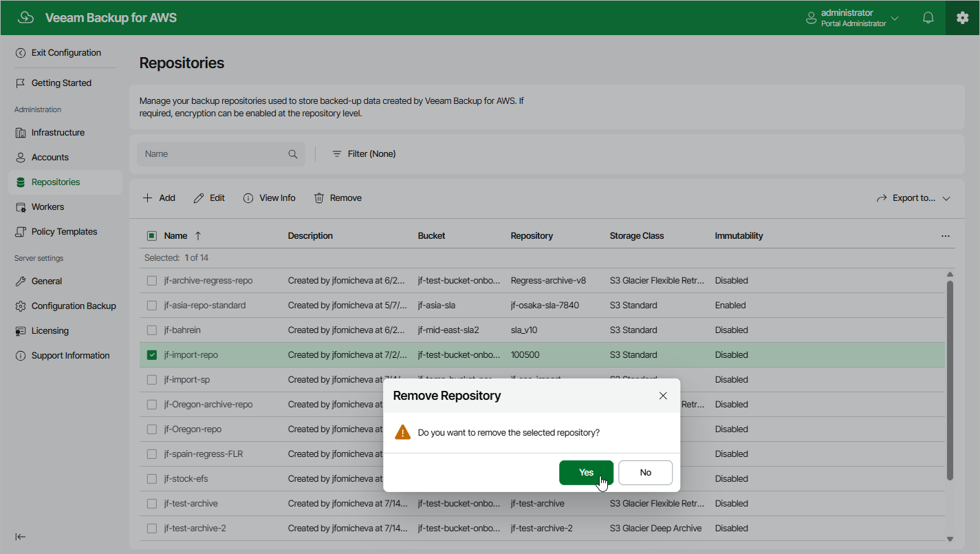The height and width of the screenshot is (554, 980).
Task: Click the Remove button label
Action: pyautogui.click(x=346, y=198)
